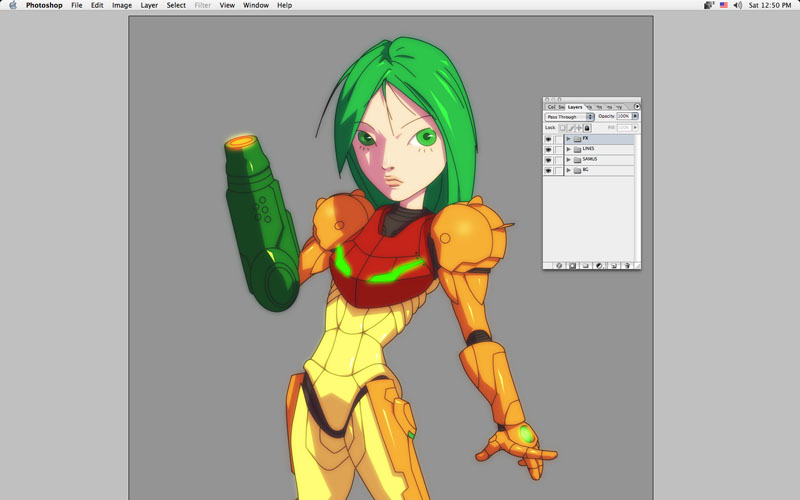Toggle the link box for LINES group

(x=559, y=149)
